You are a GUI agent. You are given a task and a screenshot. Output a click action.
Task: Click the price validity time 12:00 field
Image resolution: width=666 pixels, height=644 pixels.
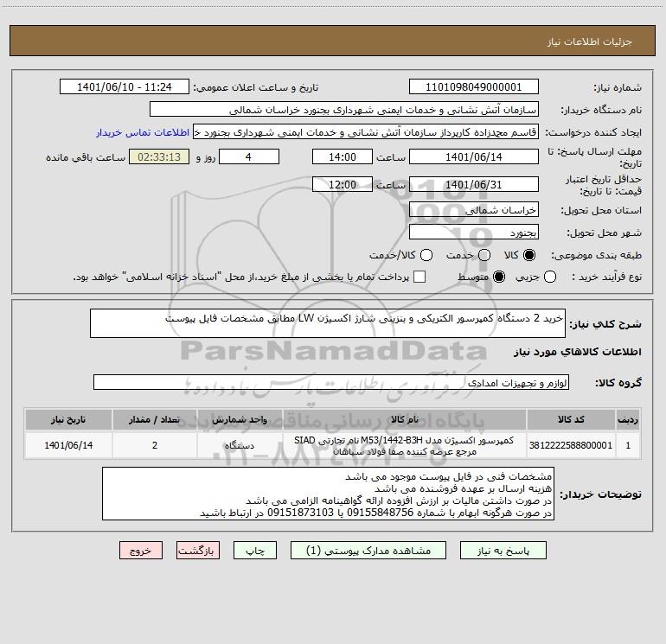(x=343, y=184)
